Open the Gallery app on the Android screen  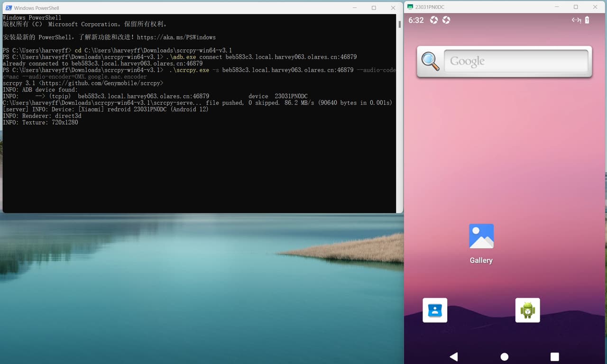[x=481, y=236]
